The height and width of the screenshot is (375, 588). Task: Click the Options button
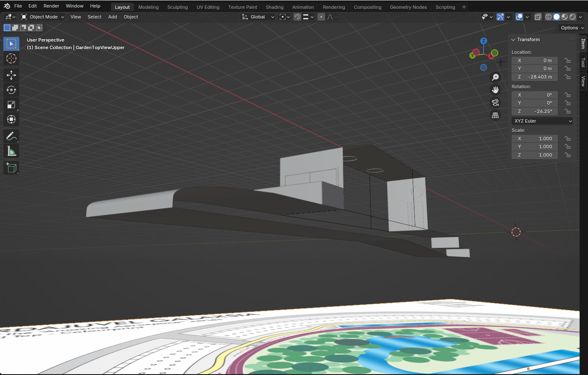[572, 28]
